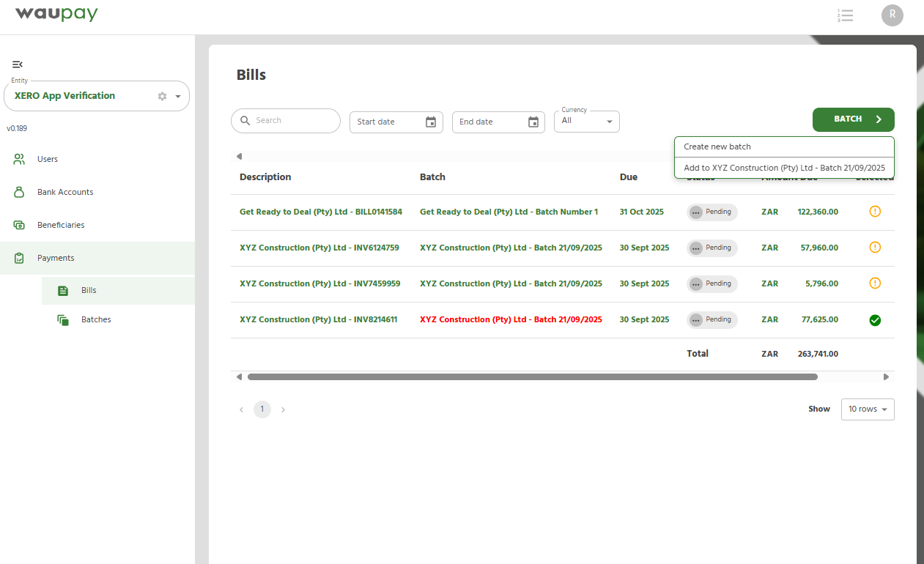This screenshot has height=564, width=924.
Task: Deselect the INV8214611 green checkmark
Action: (875, 320)
